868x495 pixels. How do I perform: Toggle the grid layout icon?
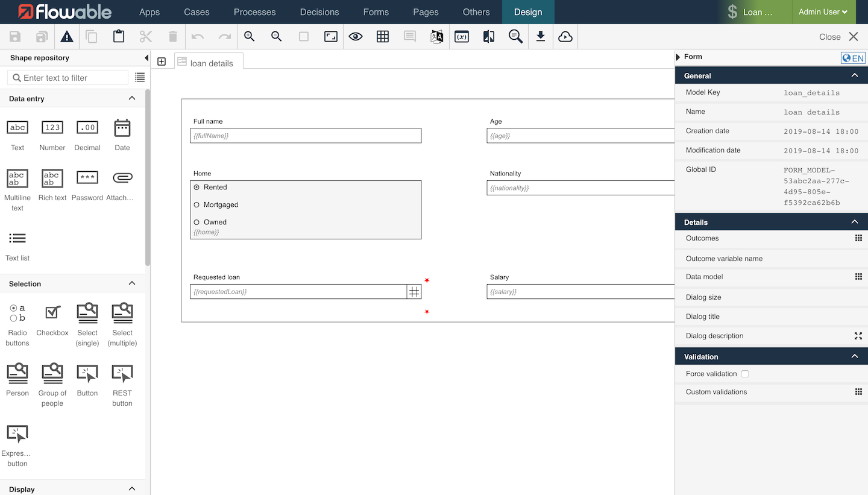pyautogui.click(x=383, y=36)
